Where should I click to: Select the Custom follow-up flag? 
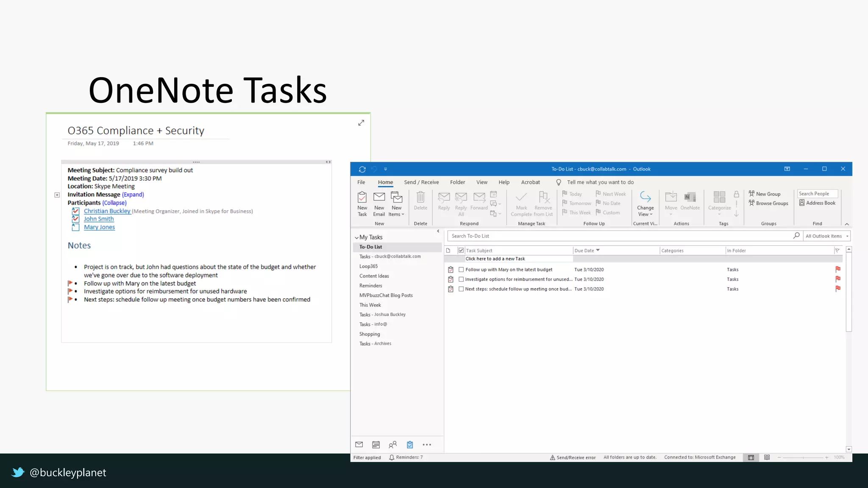pyautogui.click(x=608, y=212)
